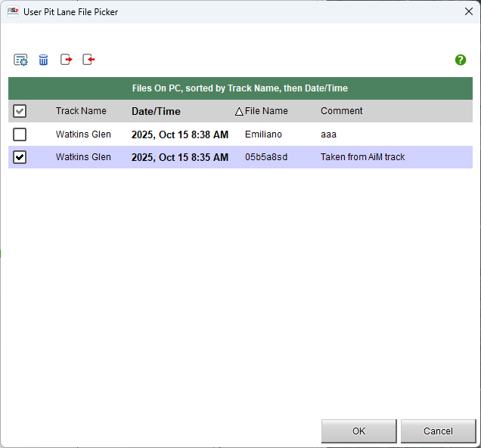Sort the list by Date/Time column header
The width and height of the screenshot is (481, 448).
(x=156, y=111)
